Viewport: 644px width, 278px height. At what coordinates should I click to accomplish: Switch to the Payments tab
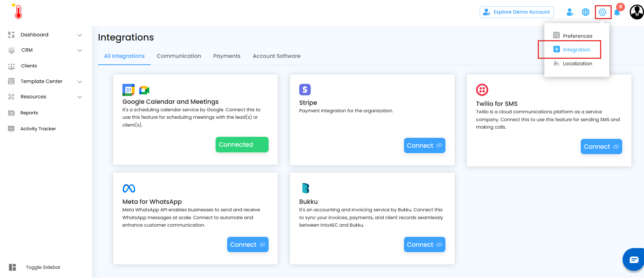pyautogui.click(x=227, y=56)
